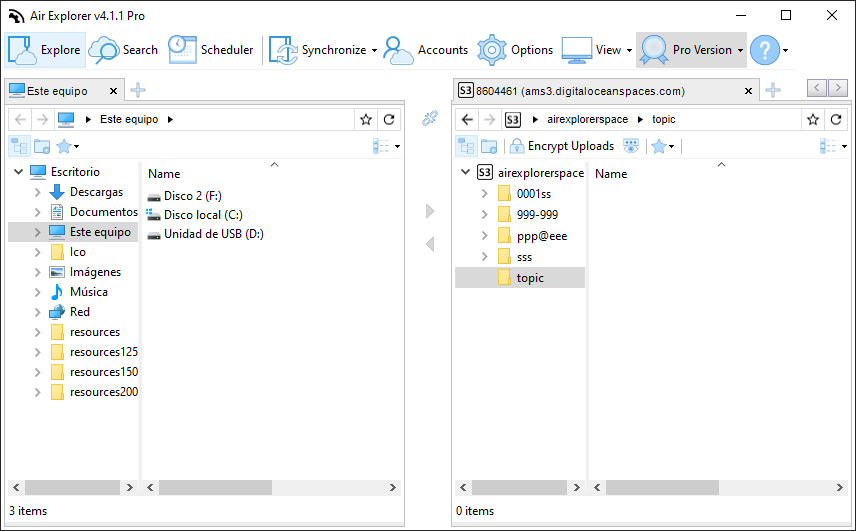Click the computer icon in left address bar
Screen dimensions: 856x531
point(66,119)
